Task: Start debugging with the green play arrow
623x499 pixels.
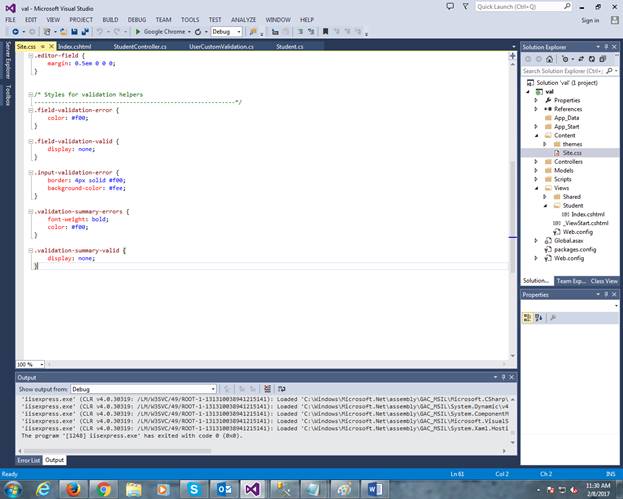Action: click(138, 32)
